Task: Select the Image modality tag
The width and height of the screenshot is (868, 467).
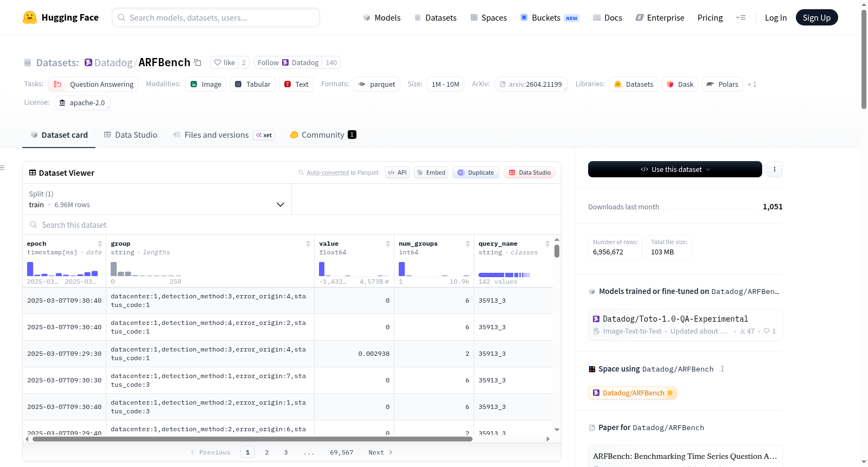Action: pyautogui.click(x=206, y=84)
